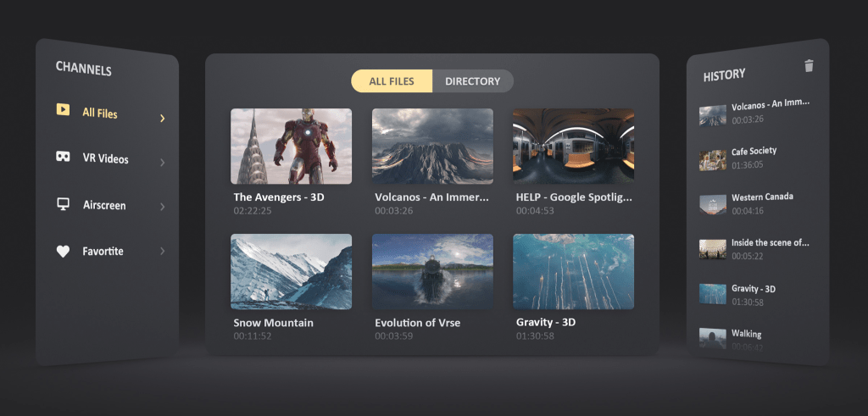Click the title 'Snow Mountain'
Screen dimensions: 868x416
[274, 323]
